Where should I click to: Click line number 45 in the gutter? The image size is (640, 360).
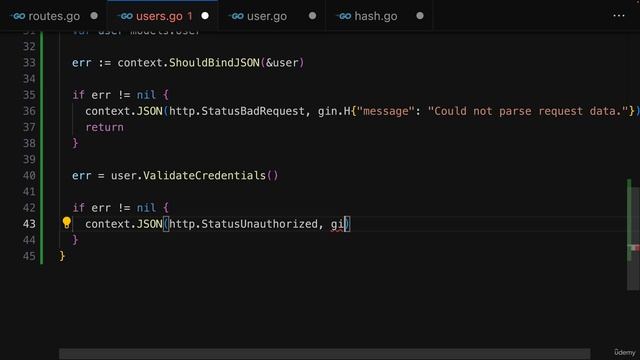click(x=29, y=256)
